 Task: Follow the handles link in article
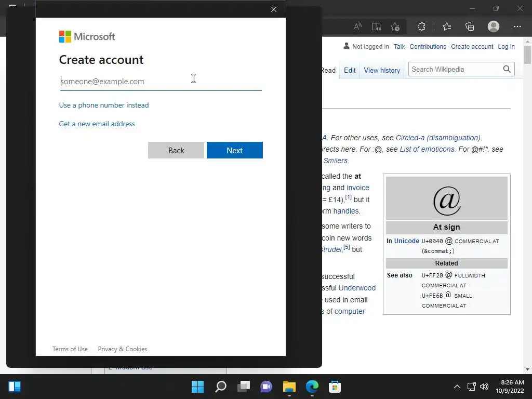tap(345, 211)
